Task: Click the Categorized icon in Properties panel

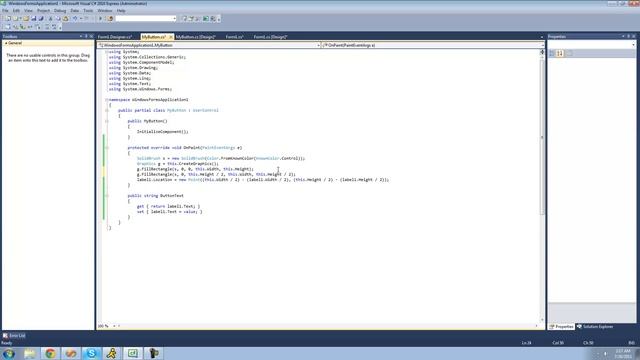Action: (x=552, y=53)
